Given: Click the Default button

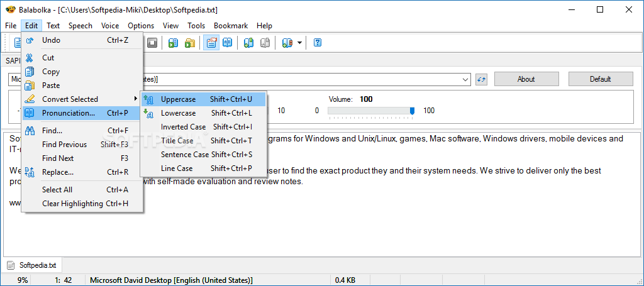Looking at the screenshot, I should 601,79.
